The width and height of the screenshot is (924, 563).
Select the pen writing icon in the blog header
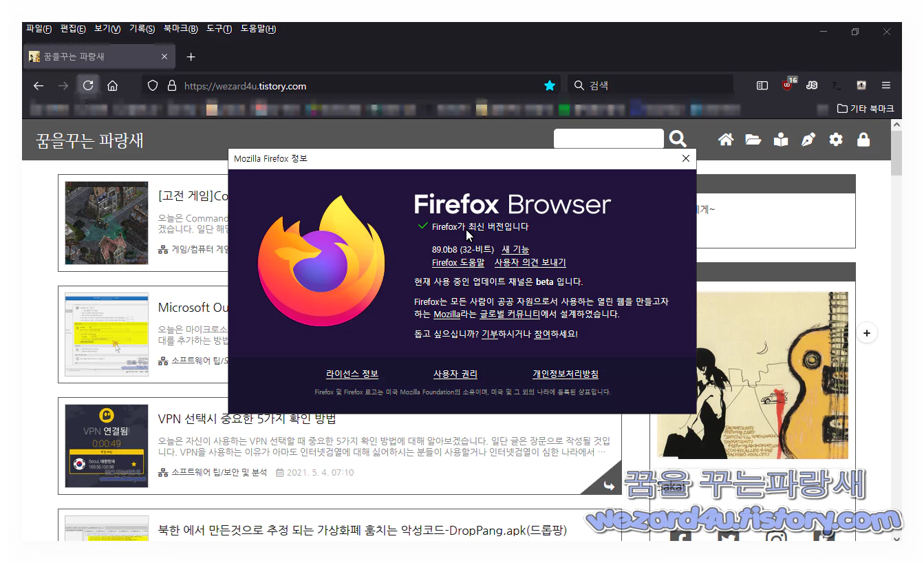click(x=808, y=139)
